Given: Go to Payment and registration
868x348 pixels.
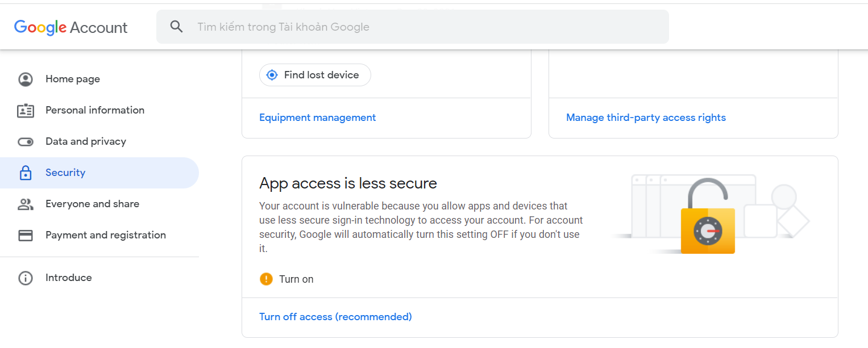Looking at the screenshot, I should pyautogui.click(x=99, y=235).
